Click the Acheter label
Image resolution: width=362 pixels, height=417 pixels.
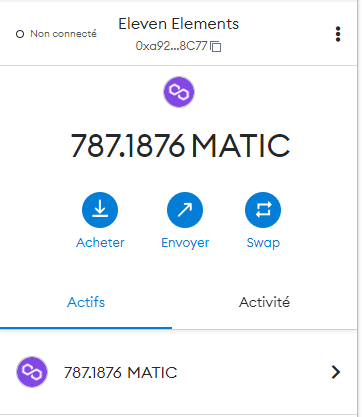tap(100, 243)
